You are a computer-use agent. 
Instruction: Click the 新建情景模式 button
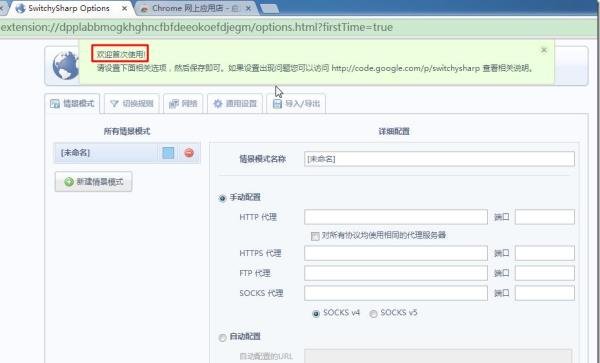93,182
